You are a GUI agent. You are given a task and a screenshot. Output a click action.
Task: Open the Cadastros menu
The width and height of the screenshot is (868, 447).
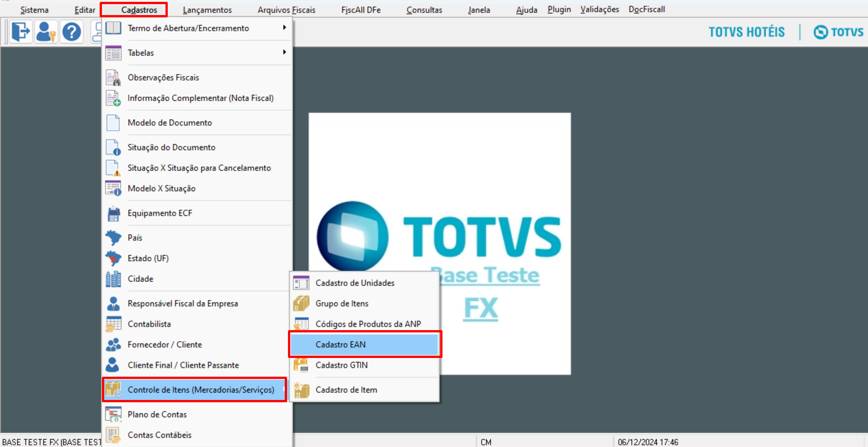[139, 10]
